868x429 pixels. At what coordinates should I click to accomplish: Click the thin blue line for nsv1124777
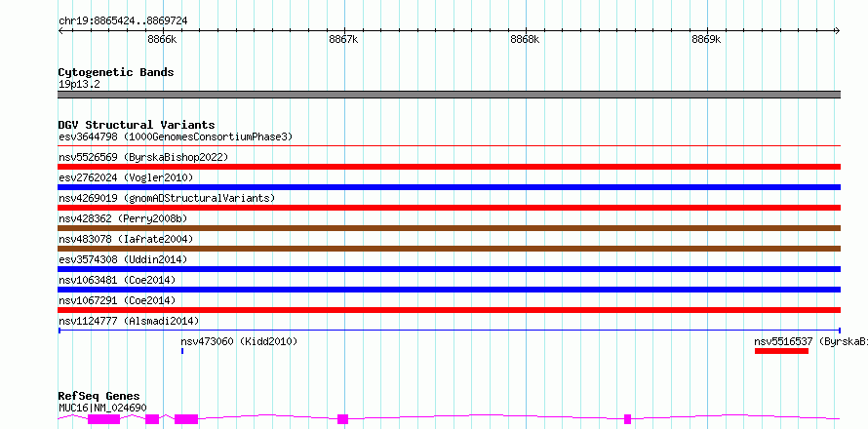coord(450,331)
